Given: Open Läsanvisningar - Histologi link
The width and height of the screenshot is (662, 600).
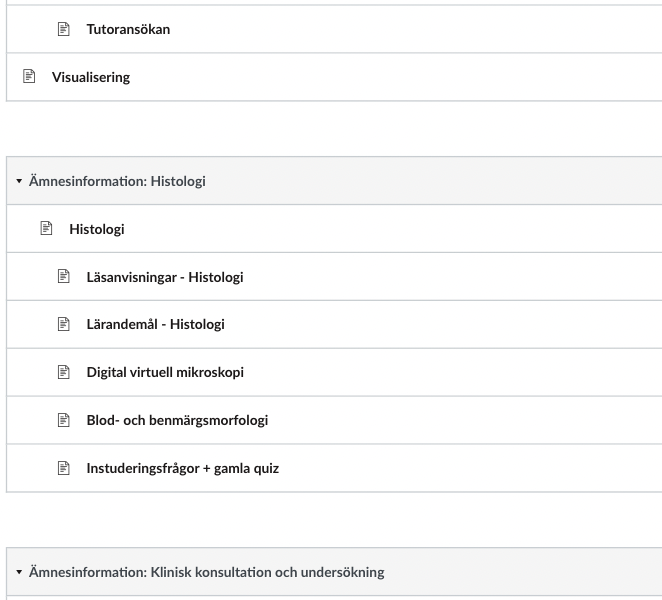Looking at the screenshot, I should point(165,277).
